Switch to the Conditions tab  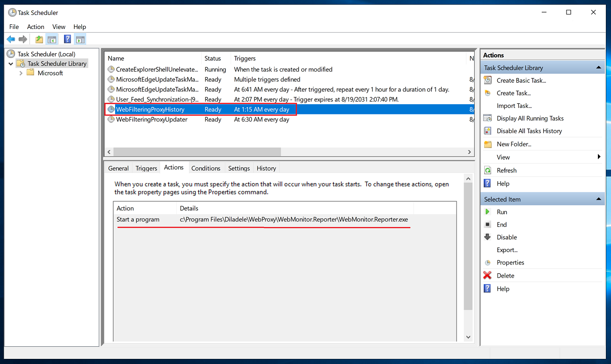(x=206, y=168)
